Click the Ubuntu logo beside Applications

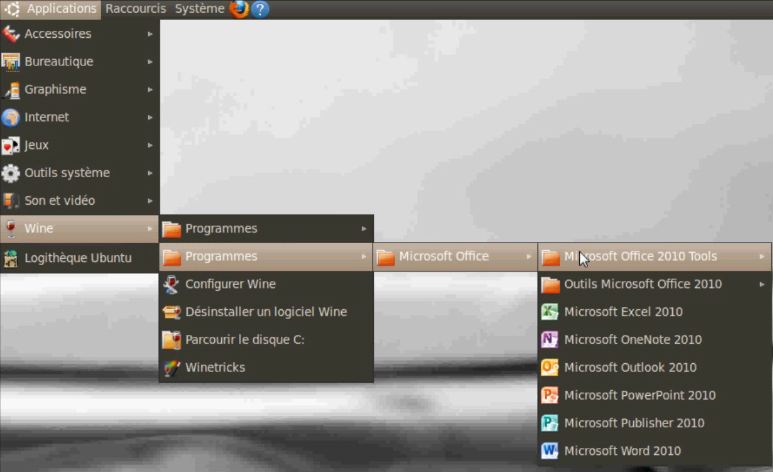12,9
